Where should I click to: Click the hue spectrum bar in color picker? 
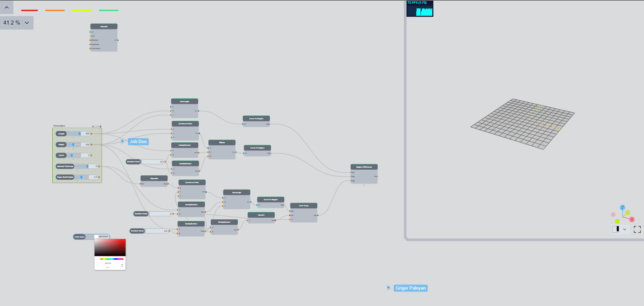(x=112, y=259)
